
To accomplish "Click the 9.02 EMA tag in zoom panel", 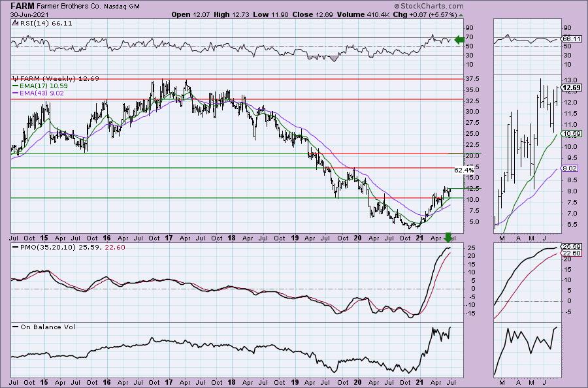I will tap(570, 169).
